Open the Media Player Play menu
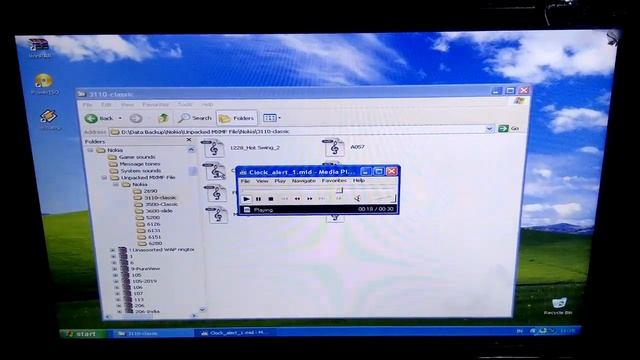Viewport: 640px width, 360px height. pyautogui.click(x=280, y=181)
